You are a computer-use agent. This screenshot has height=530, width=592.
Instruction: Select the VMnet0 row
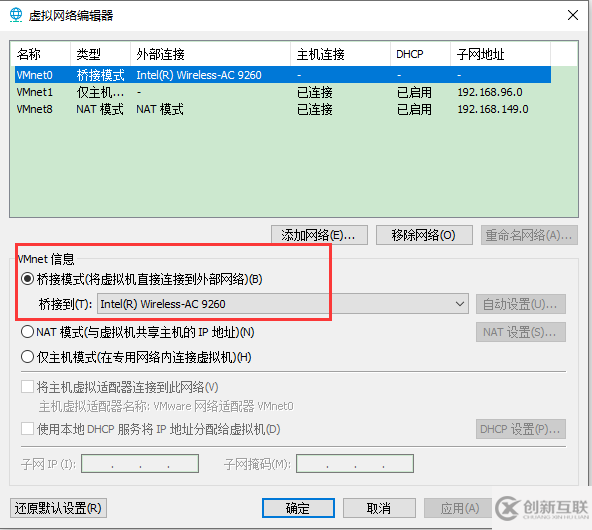tap(283, 75)
